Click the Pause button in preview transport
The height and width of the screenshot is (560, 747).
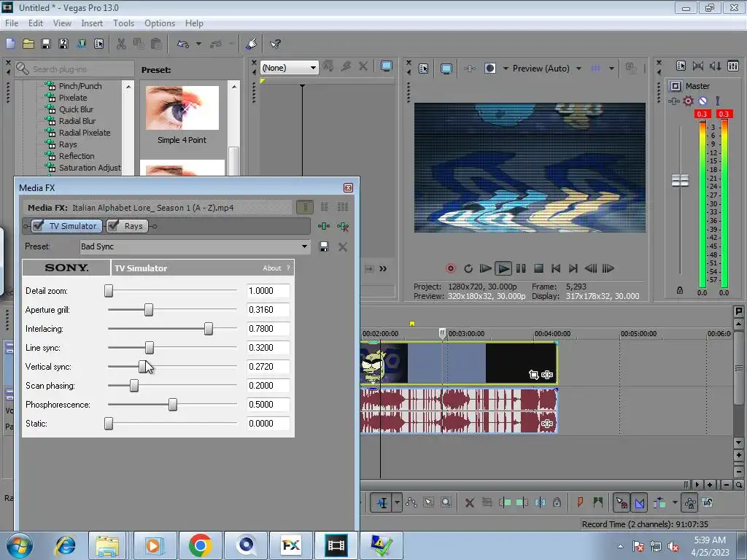521,268
